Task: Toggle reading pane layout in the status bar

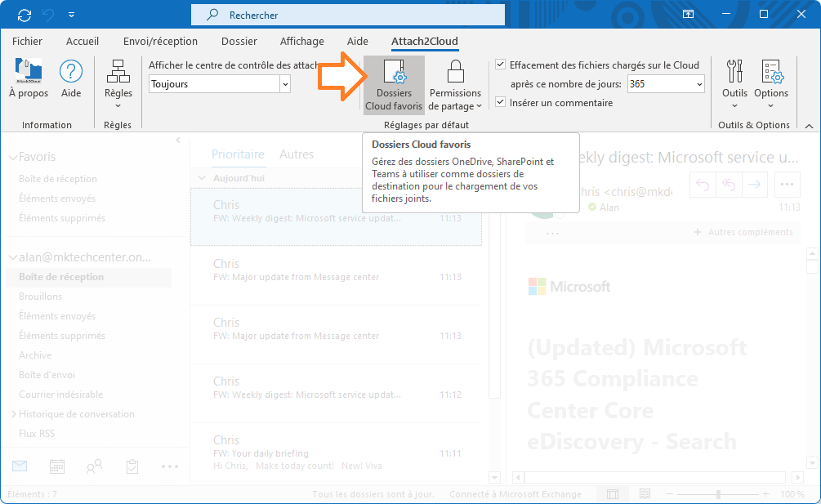Action: (612, 493)
